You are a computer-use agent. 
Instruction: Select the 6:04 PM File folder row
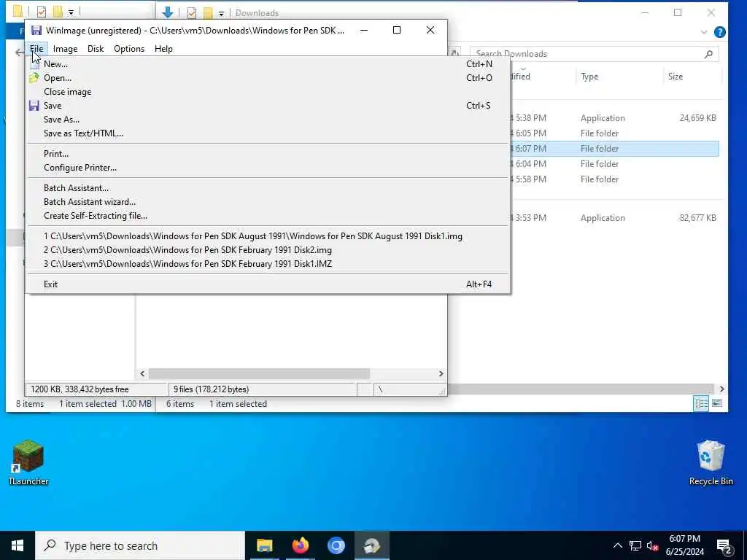[x=614, y=164]
